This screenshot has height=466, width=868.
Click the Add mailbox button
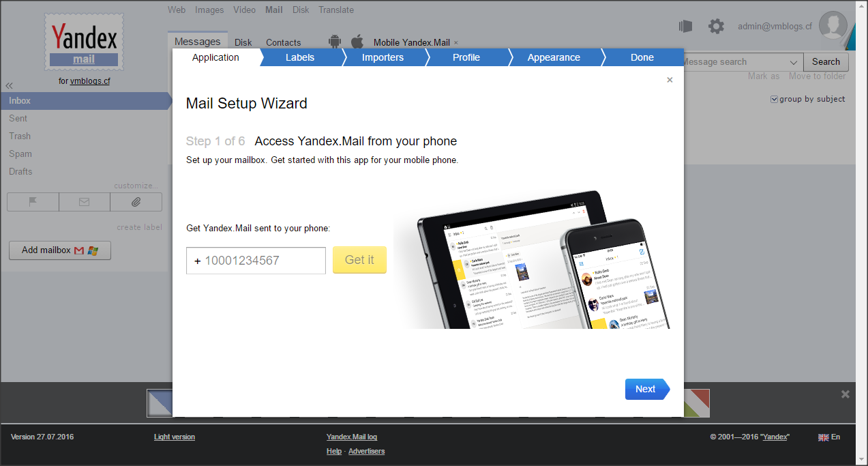[60, 250]
